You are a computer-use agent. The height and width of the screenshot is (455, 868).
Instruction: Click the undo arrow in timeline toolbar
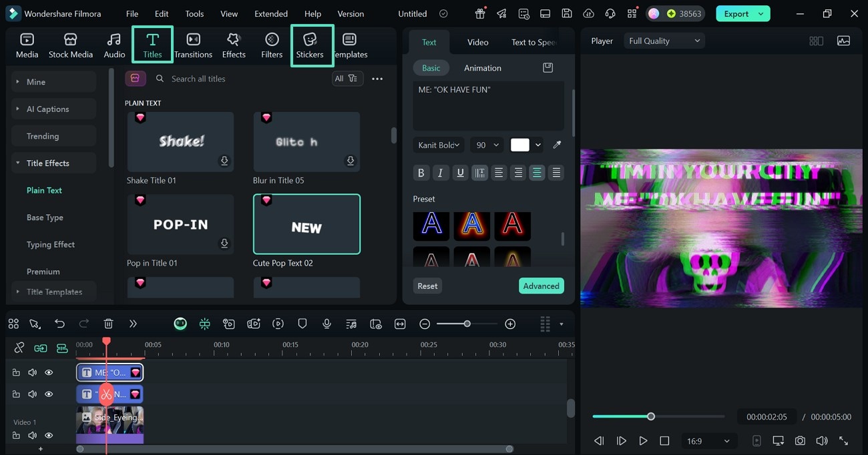click(x=59, y=324)
